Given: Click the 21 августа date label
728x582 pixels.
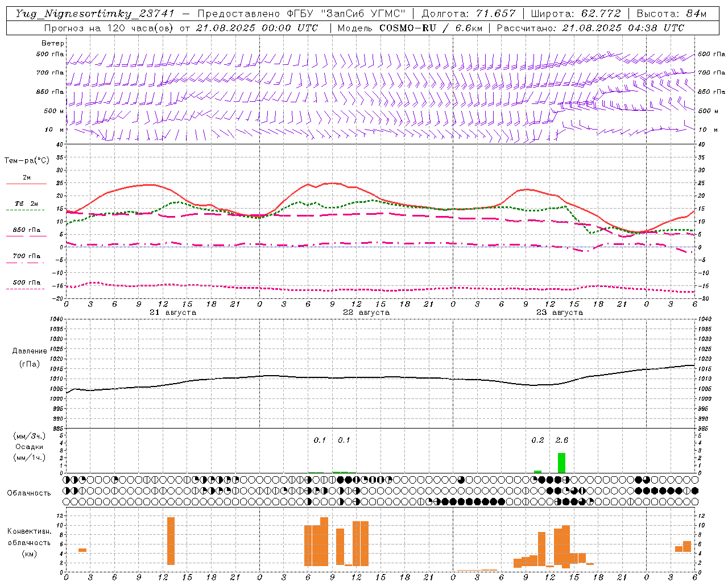Looking at the screenshot, I should click(x=173, y=313).
